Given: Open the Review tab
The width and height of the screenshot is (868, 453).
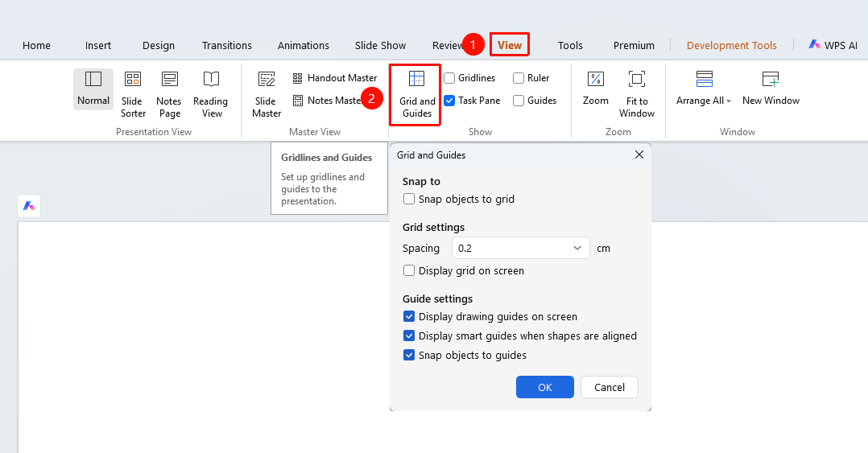Looking at the screenshot, I should (x=448, y=45).
